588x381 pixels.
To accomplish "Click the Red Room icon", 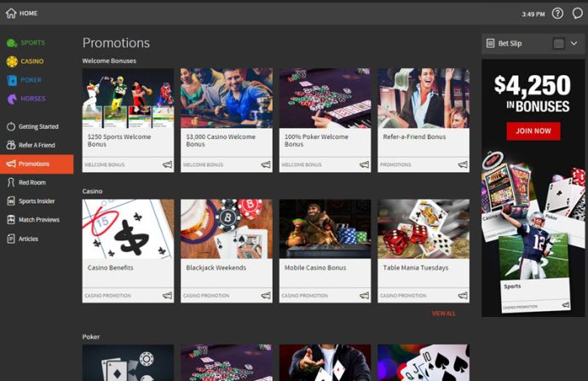I will click(11, 182).
